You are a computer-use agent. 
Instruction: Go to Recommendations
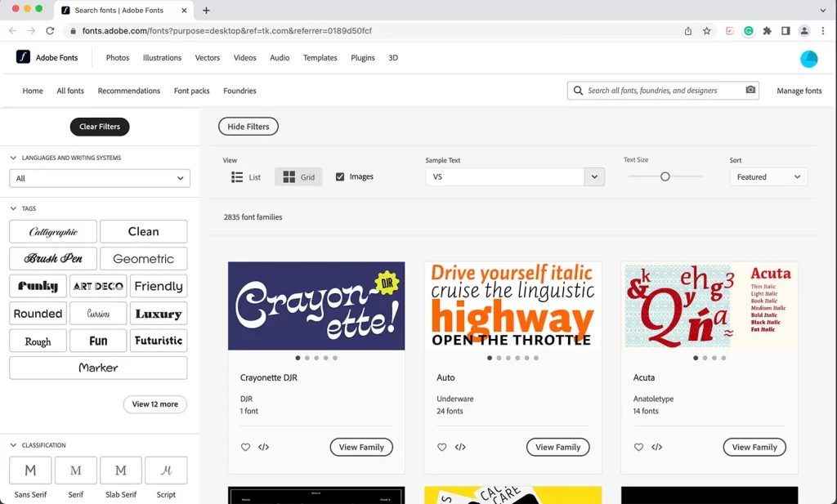click(x=128, y=91)
